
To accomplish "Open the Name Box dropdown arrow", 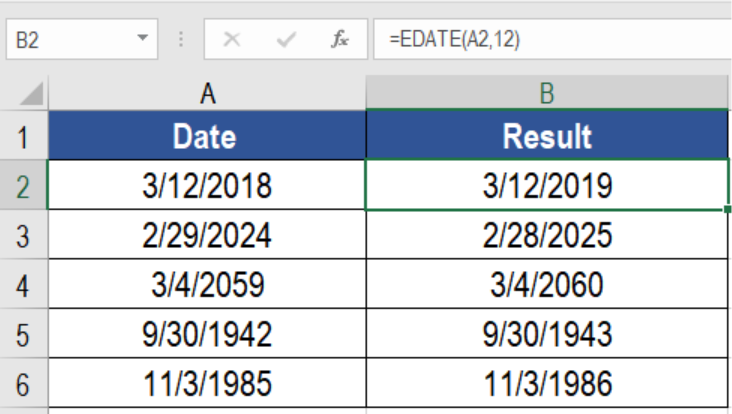I will point(142,38).
